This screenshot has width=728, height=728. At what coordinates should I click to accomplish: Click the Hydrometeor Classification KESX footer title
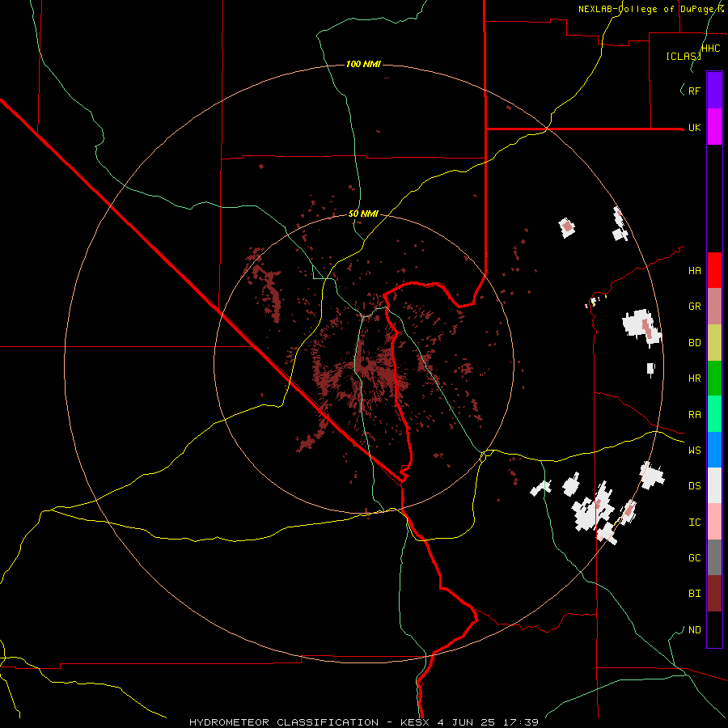[364, 722]
